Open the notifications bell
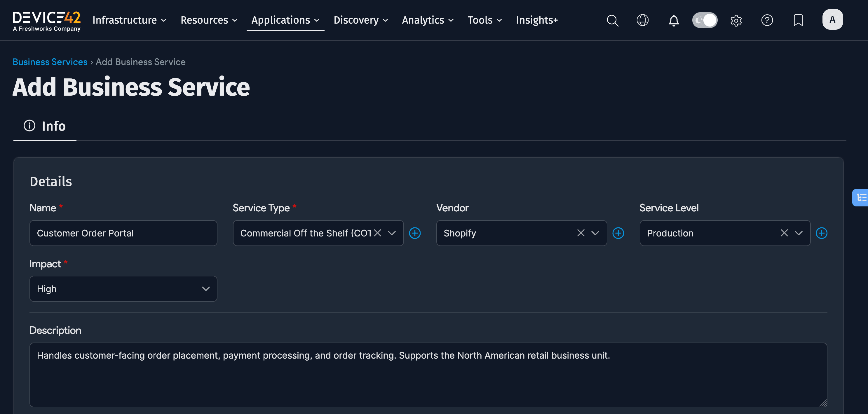 tap(674, 20)
